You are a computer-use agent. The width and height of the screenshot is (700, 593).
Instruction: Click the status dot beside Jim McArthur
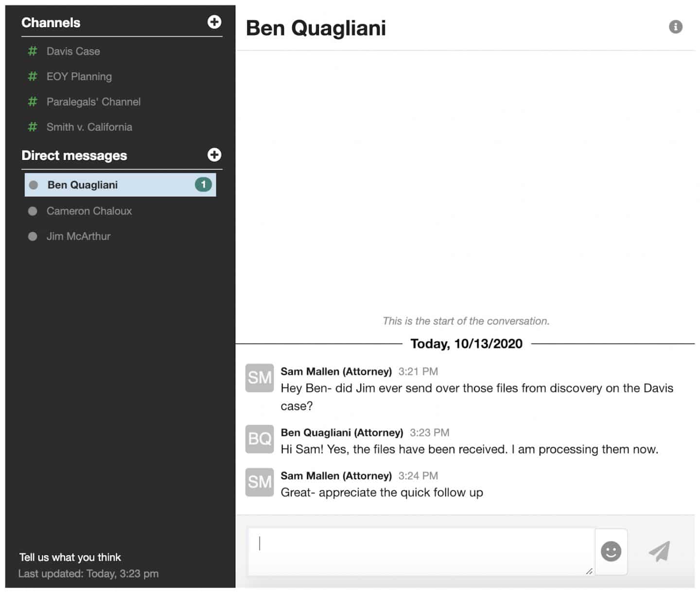(33, 236)
